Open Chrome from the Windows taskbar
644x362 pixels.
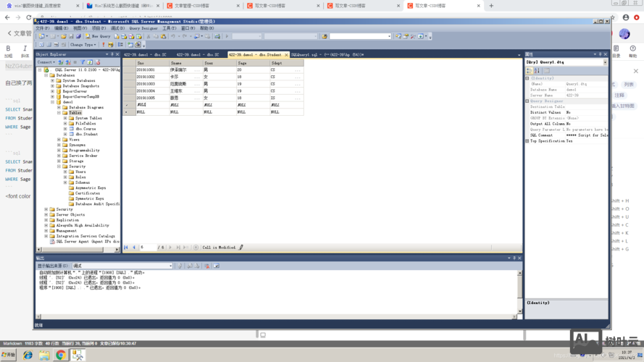click(x=61, y=355)
